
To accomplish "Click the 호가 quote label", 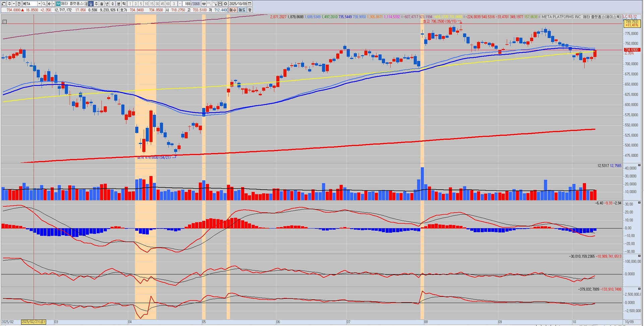I will click(x=123, y=10).
